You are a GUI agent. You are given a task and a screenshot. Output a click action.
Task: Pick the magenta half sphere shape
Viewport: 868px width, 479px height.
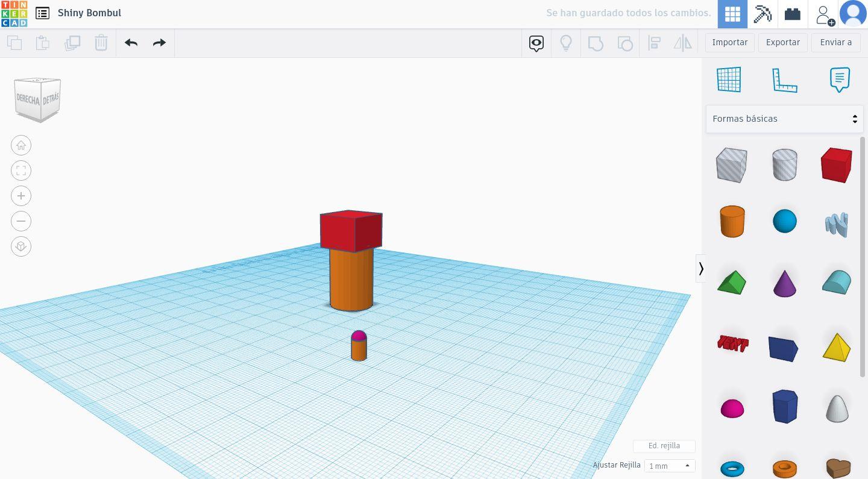[x=732, y=409]
